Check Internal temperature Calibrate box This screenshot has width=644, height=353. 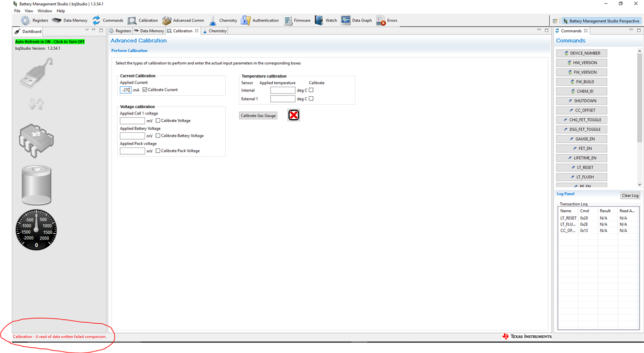point(311,90)
